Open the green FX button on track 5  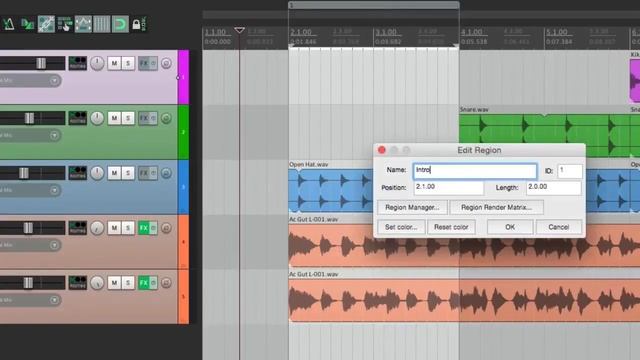(x=144, y=282)
